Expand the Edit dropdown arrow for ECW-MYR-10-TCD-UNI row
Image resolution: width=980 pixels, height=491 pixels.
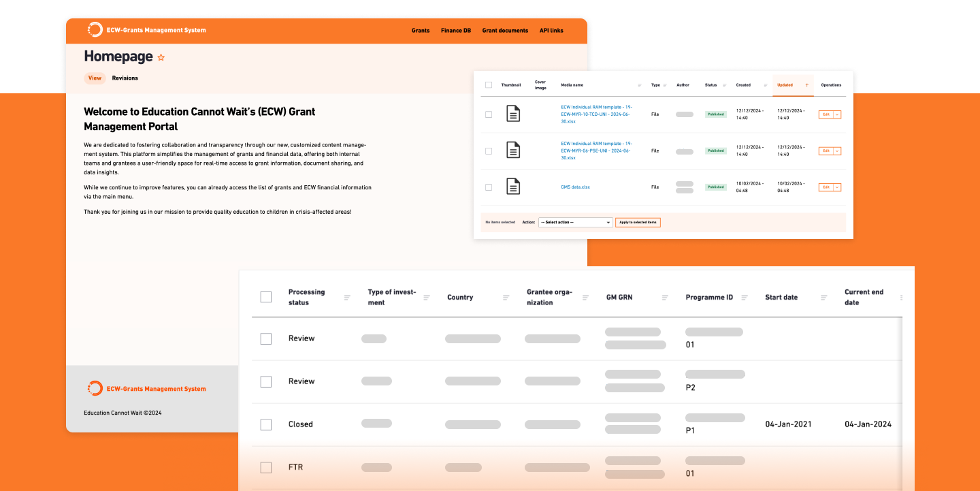(x=837, y=114)
